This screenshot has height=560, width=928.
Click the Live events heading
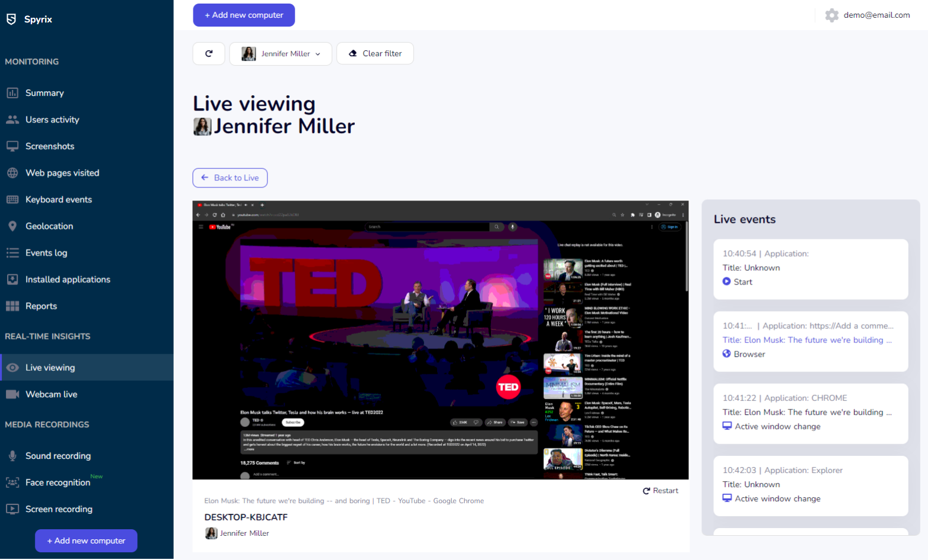745,219
